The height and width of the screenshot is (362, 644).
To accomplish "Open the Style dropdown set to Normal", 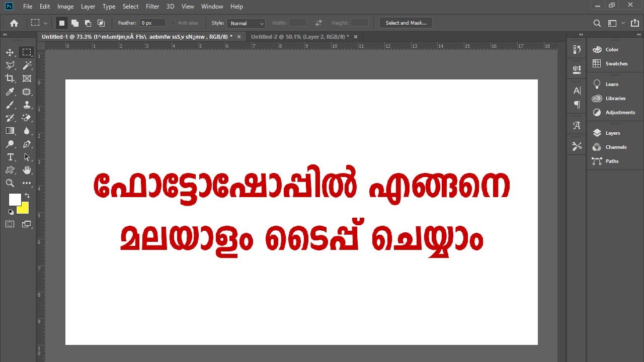I will (246, 23).
